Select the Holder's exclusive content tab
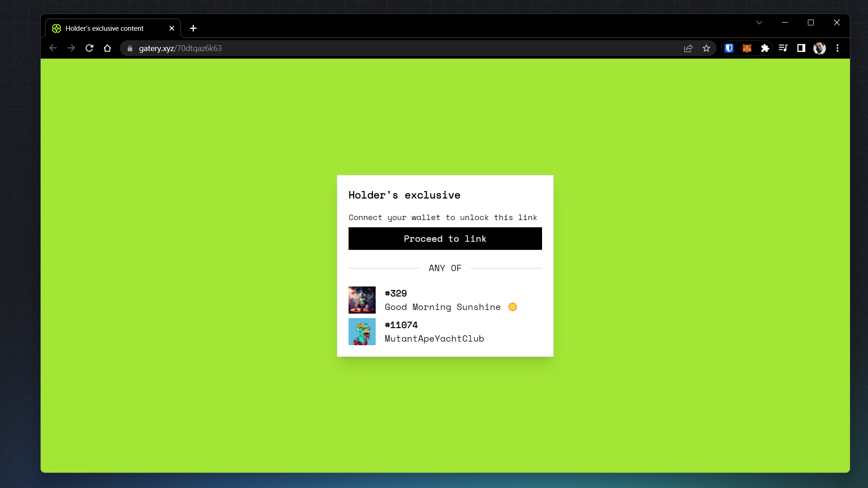 [x=104, y=28]
